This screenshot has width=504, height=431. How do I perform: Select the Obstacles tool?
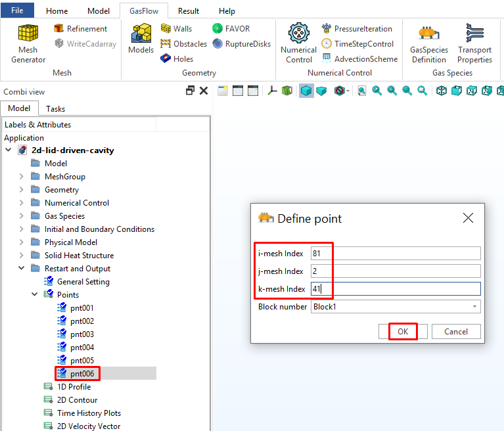coord(166,43)
